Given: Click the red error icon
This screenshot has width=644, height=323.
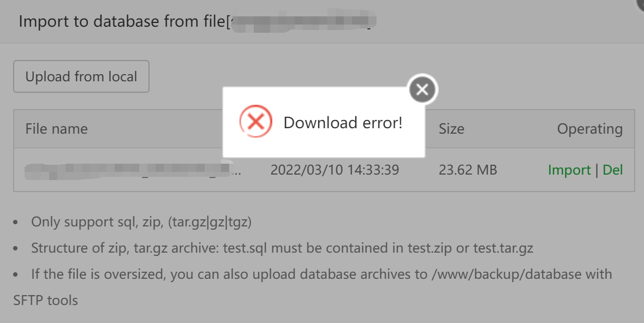Looking at the screenshot, I should click(x=255, y=122).
